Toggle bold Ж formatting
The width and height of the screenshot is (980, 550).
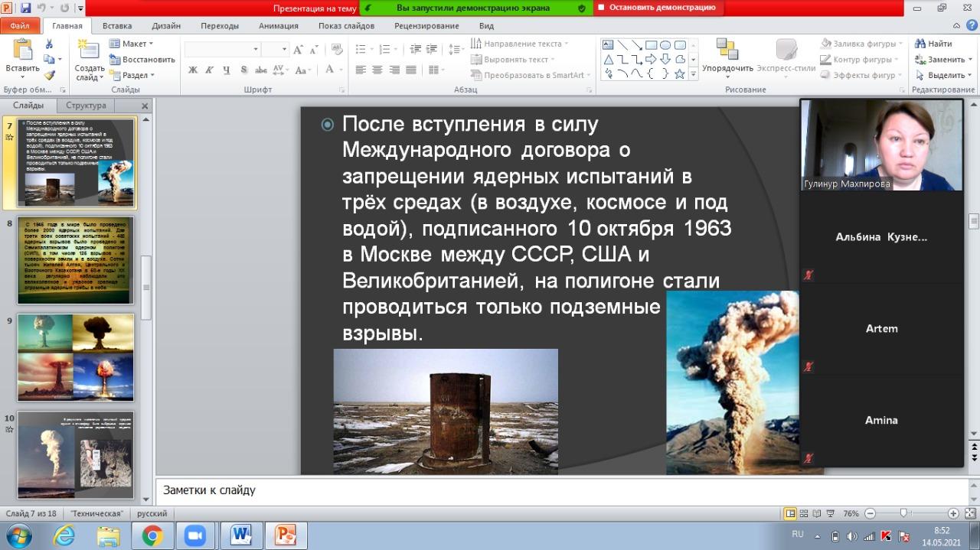(x=193, y=70)
